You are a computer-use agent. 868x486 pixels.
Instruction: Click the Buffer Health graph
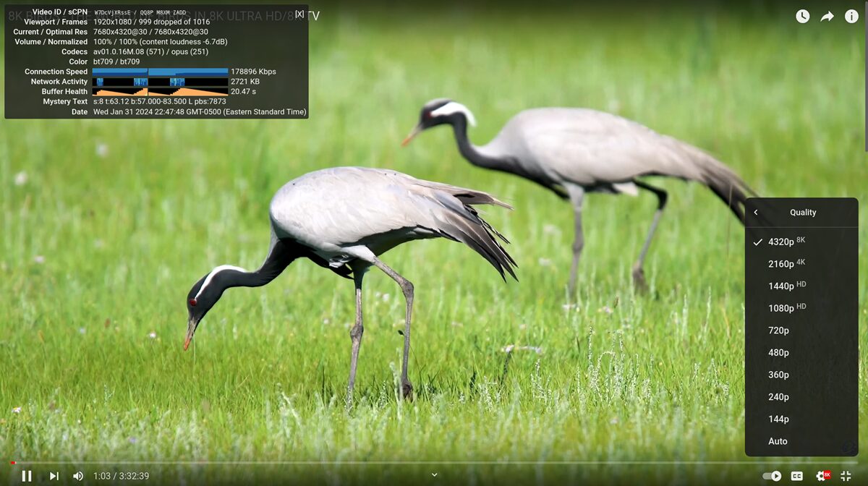pyautogui.click(x=160, y=92)
